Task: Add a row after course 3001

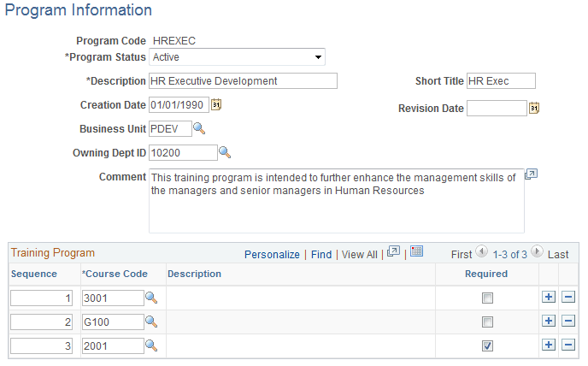Action: pyautogui.click(x=549, y=298)
